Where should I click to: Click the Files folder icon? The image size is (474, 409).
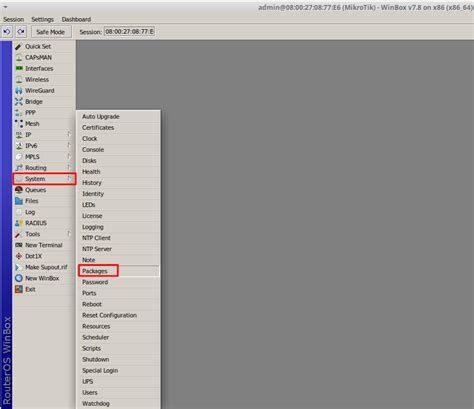coord(19,201)
